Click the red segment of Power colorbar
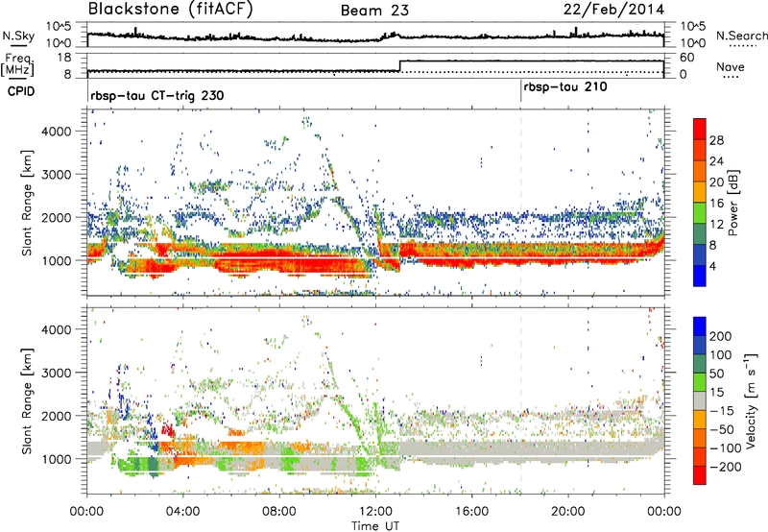Image resolution: width=768 pixels, height=532 pixels. 700,129
